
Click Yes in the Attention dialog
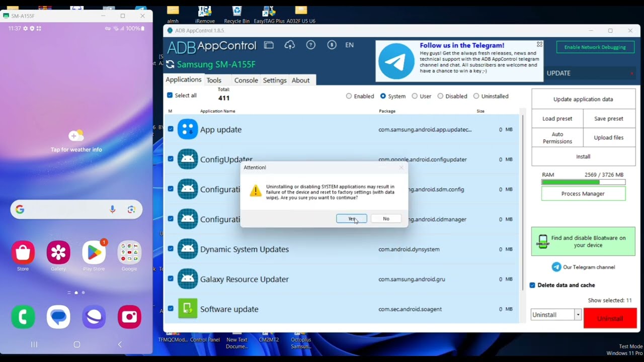[351, 219]
